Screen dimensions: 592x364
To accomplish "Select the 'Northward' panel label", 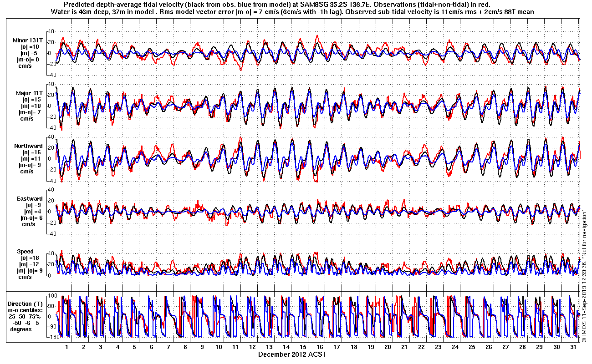I will pyautogui.click(x=28, y=146).
